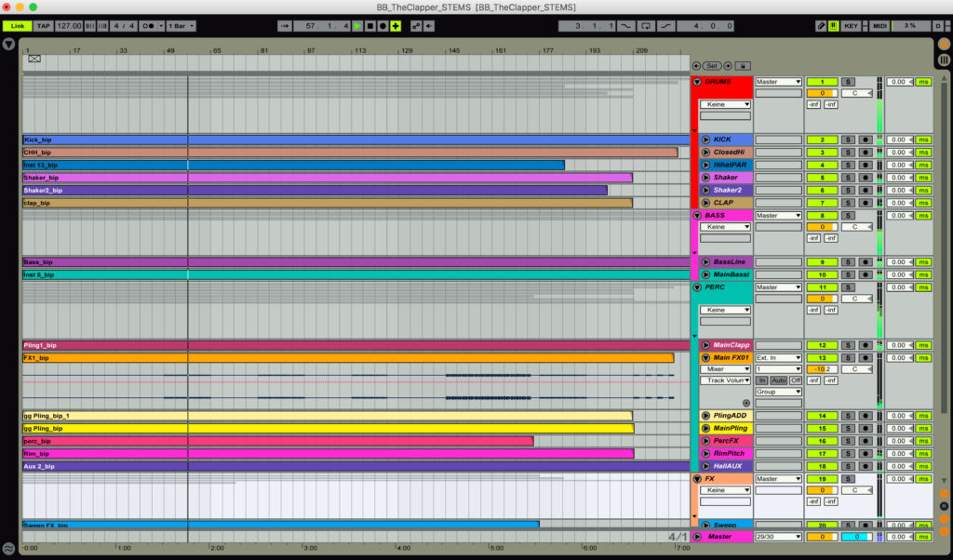This screenshot has width=953, height=560.
Task: Fold the Main FX01 track
Action: (705, 358)
